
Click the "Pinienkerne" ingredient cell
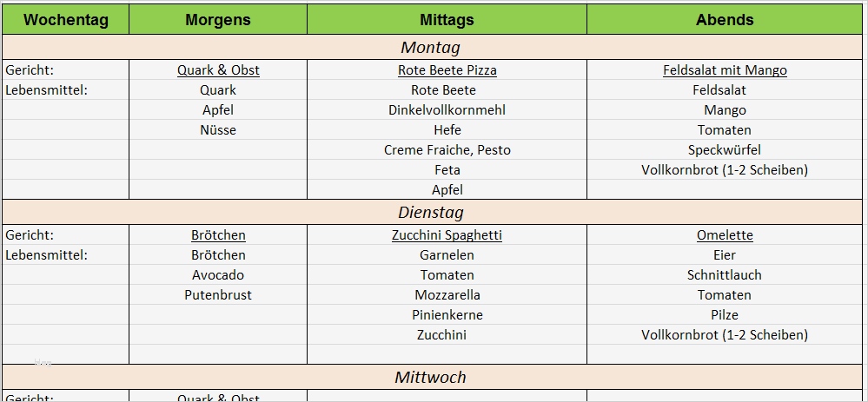click(447, 315)
